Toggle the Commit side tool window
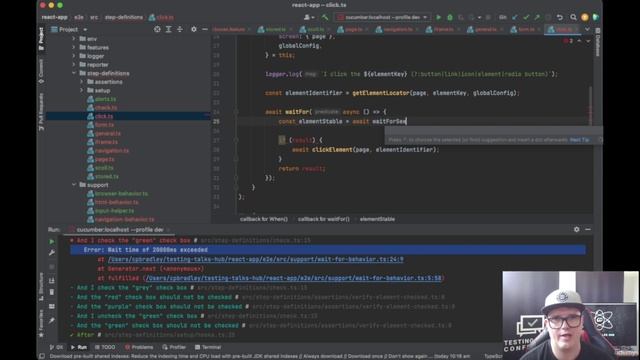 [41, 71]
